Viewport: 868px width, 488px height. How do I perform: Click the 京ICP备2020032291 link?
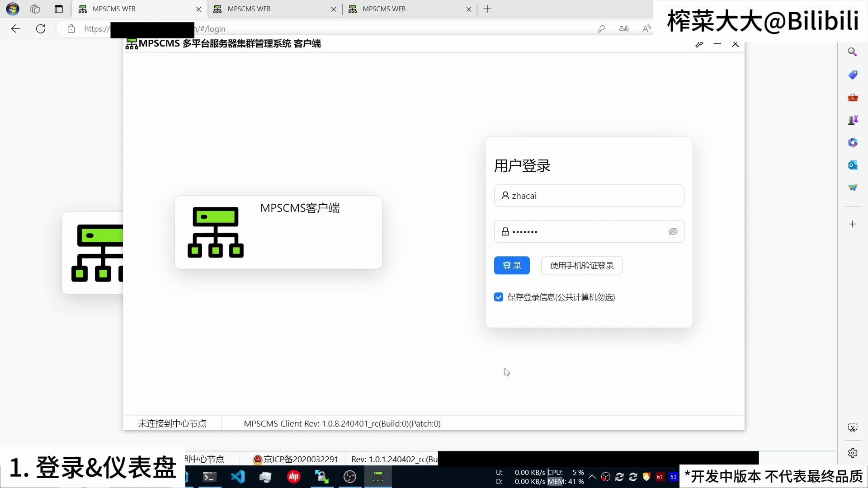click(x=301, y=460)
